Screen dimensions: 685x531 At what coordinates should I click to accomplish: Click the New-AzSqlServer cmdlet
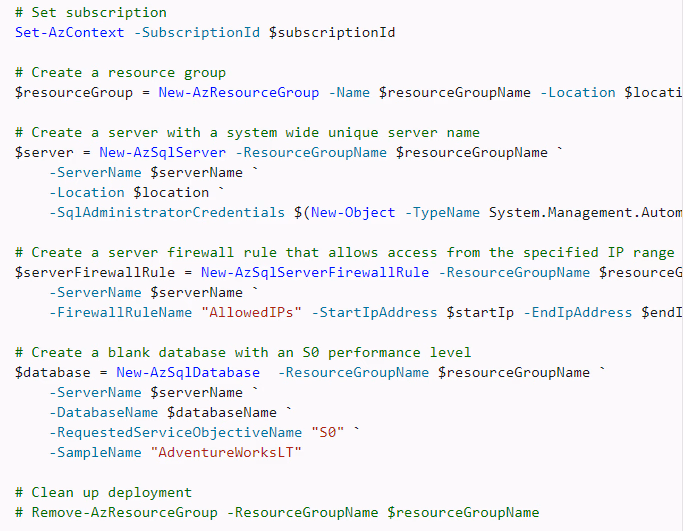click(163, 153)
